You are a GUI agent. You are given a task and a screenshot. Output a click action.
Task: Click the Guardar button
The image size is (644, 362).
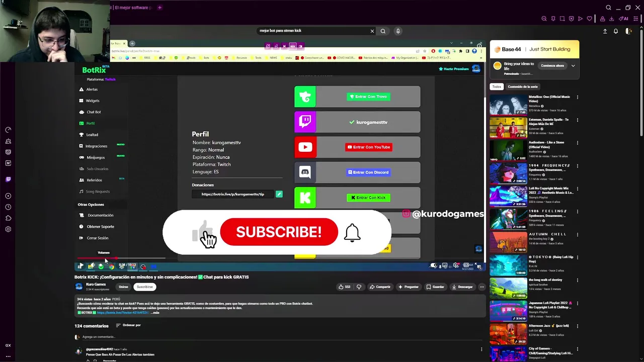[x=435, y=287]
